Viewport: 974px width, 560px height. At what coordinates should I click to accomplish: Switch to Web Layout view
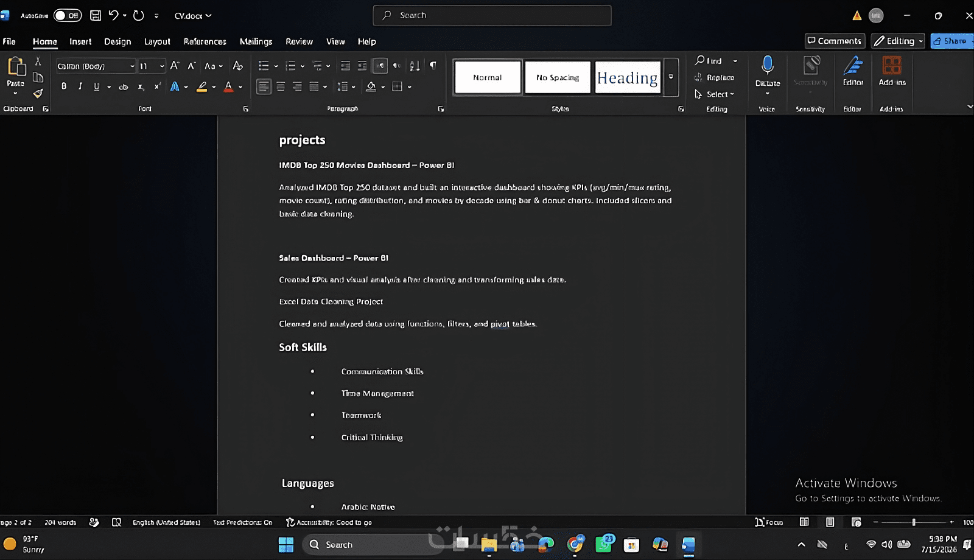pos(856,522)
